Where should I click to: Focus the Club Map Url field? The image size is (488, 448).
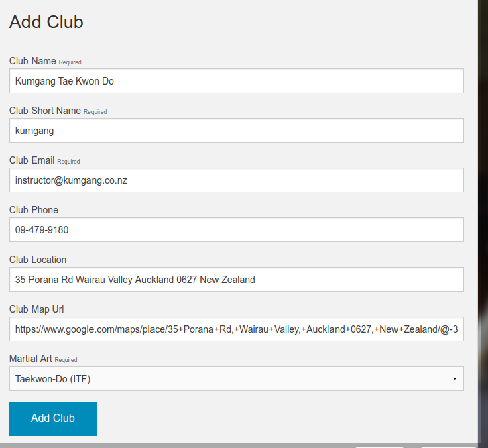236,329
